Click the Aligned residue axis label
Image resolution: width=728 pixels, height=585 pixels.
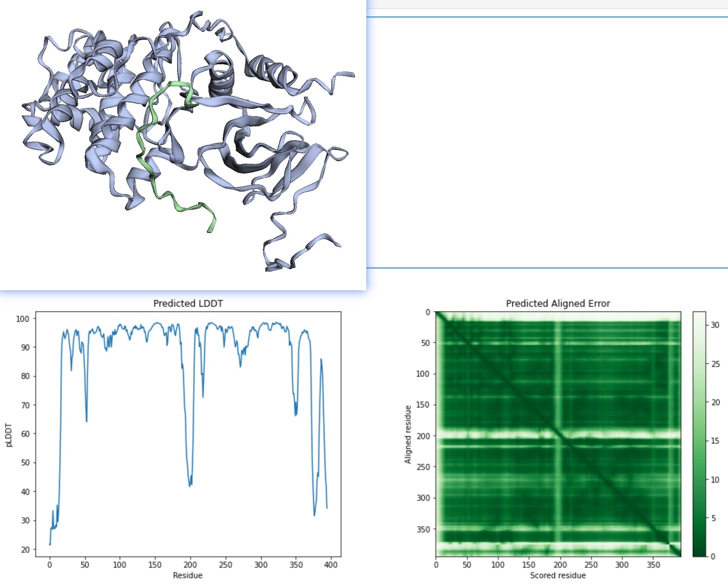[408, 435]
